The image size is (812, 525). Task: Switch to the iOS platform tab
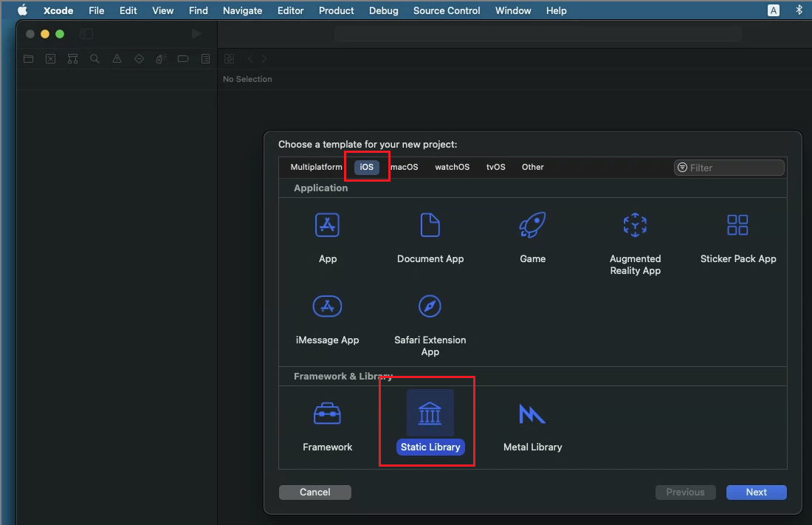click(367, 167)
